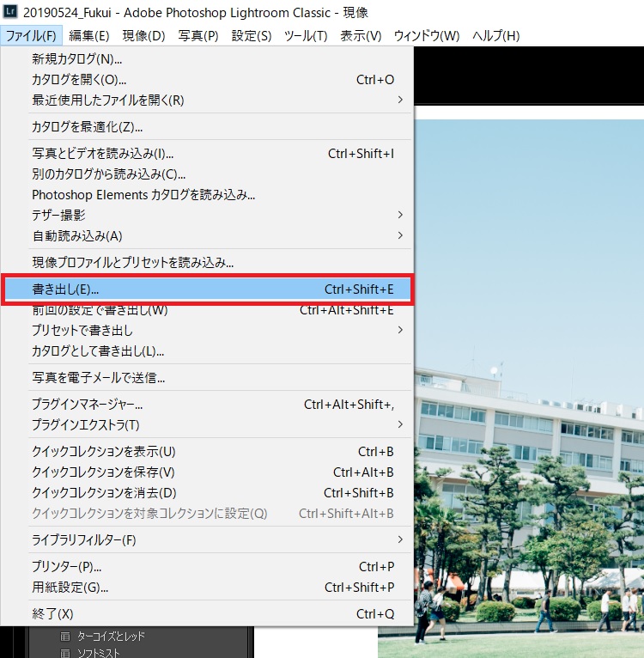The image size is (644, 658).
Task: Select プリンター(P)... menu item
Action: 67,567
